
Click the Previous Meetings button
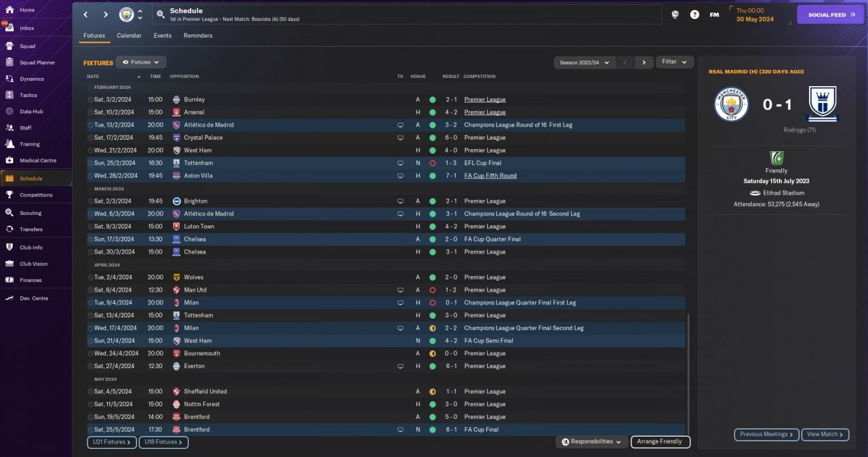tap(766, 434)
